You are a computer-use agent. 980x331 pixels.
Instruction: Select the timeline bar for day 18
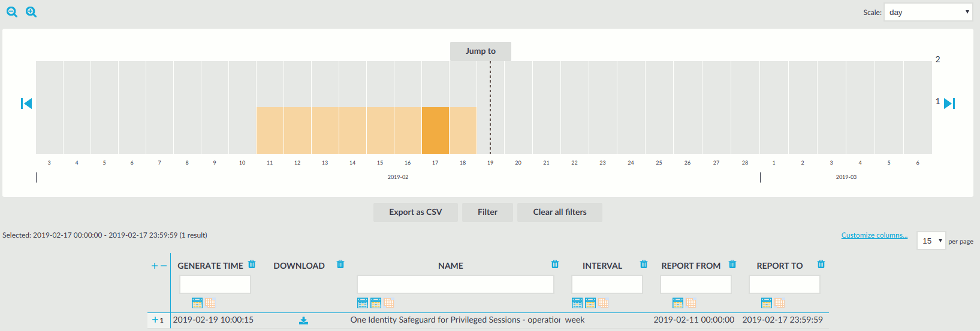(463, 130)
